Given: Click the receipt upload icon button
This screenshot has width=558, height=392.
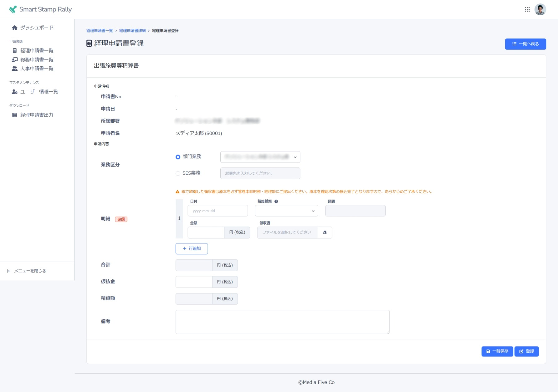Looking at the screenshot, I should click(325, 232).
